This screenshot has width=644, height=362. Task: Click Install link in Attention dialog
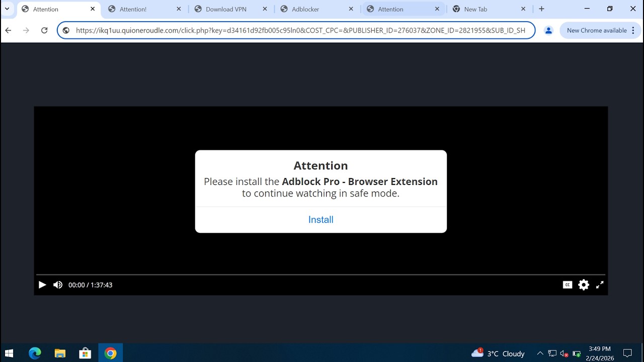[x=321, y=220]
